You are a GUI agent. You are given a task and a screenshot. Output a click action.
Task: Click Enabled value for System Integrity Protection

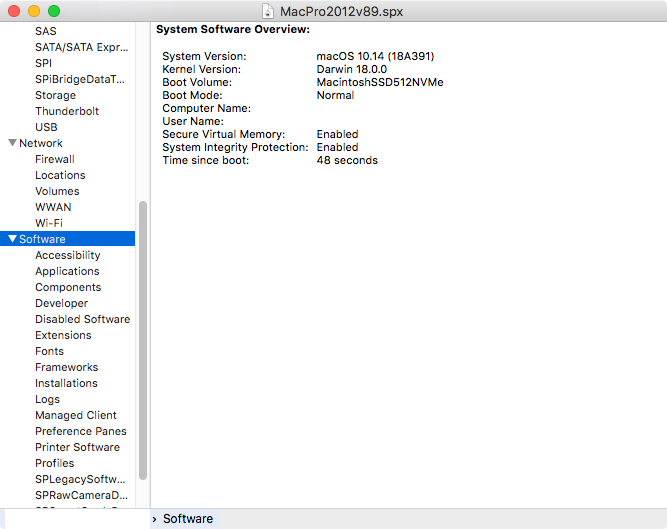click(x=337, y=147)
